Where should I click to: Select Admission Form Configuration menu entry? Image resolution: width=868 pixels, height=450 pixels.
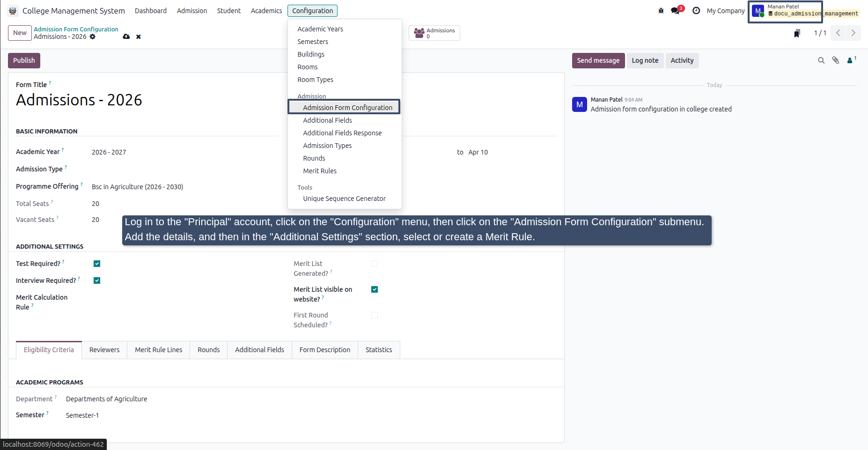coord(344,107)
